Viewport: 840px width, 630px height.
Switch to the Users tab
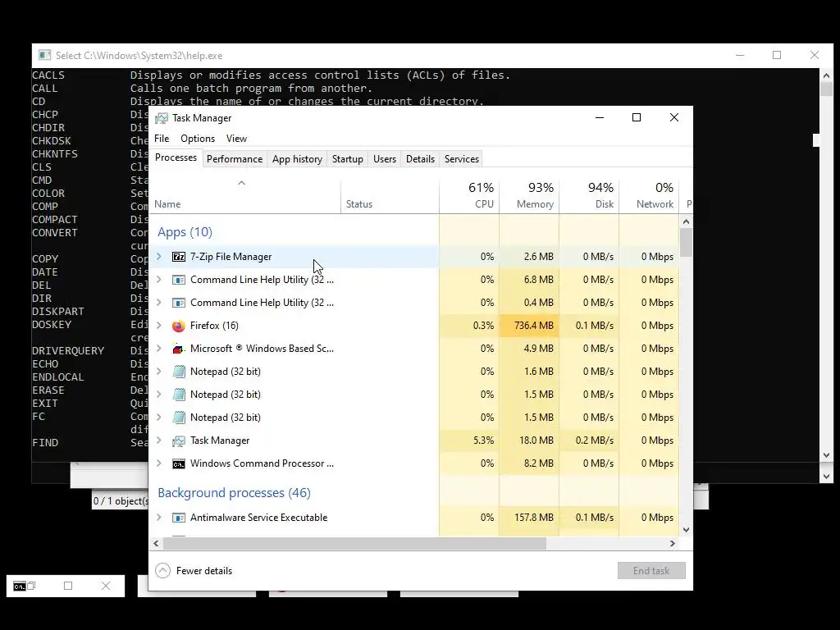coord(385,159)
